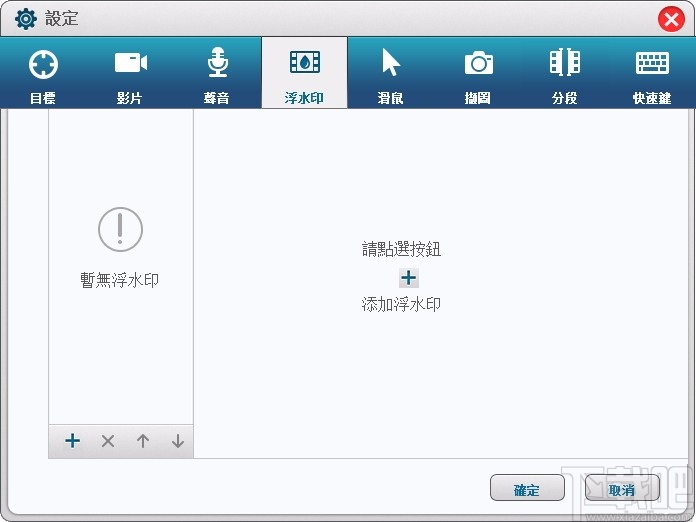The image size is (696, 522).
Task: Switch to the 分段 split tab
Action: pos(565,73)
